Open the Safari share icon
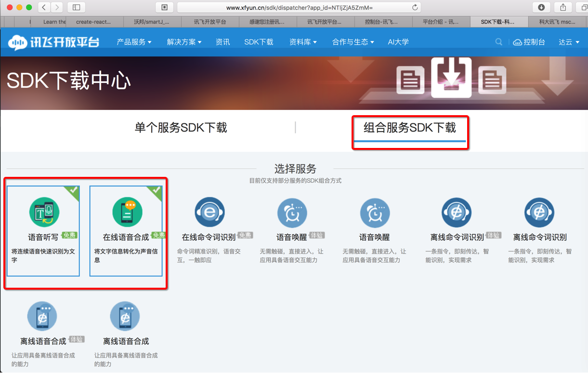 point(563,7)
